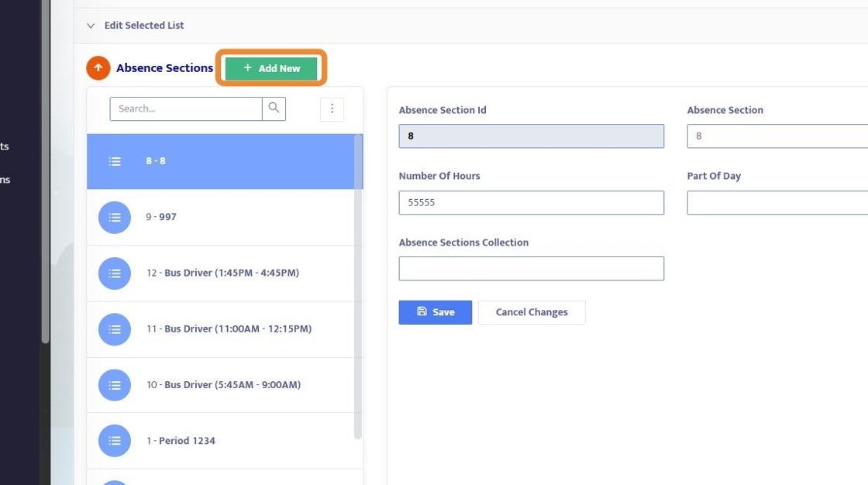
Task: Click the Edit Selected List heading
Action: pos(144,26)
